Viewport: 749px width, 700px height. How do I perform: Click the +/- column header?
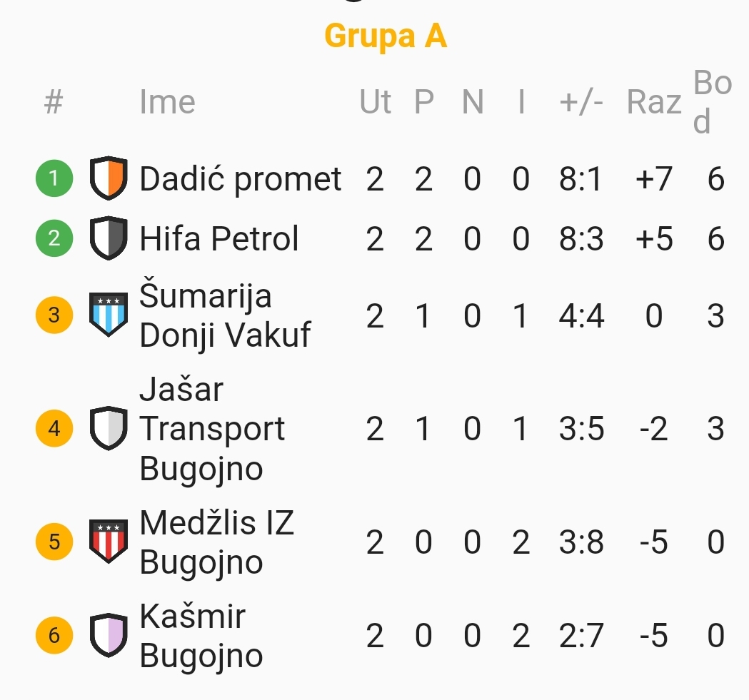click(581, 102)
